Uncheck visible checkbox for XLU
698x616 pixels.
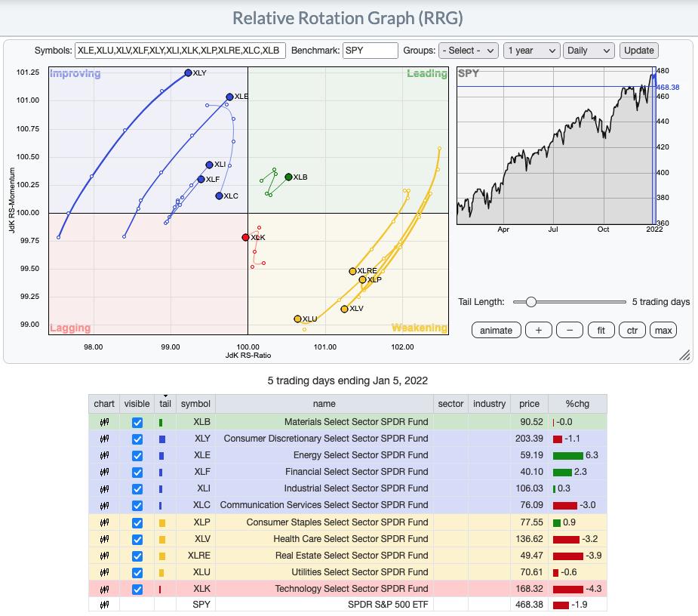pyautogui.click(x=137, y=573)
